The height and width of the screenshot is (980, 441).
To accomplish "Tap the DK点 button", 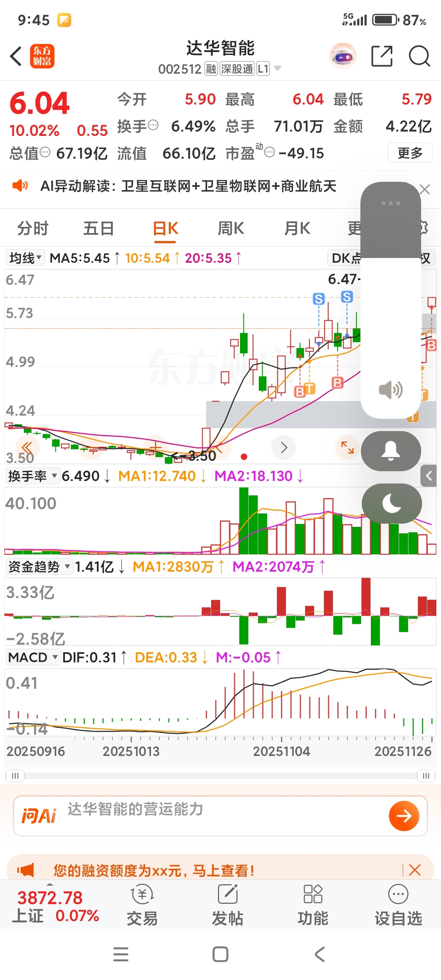I will [x=345, y=258].
